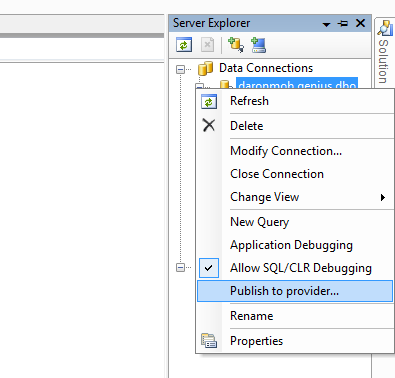395x378 pixels.
Task: Click the Properties icon in the context menu
Action: click(x=209, y=341)
